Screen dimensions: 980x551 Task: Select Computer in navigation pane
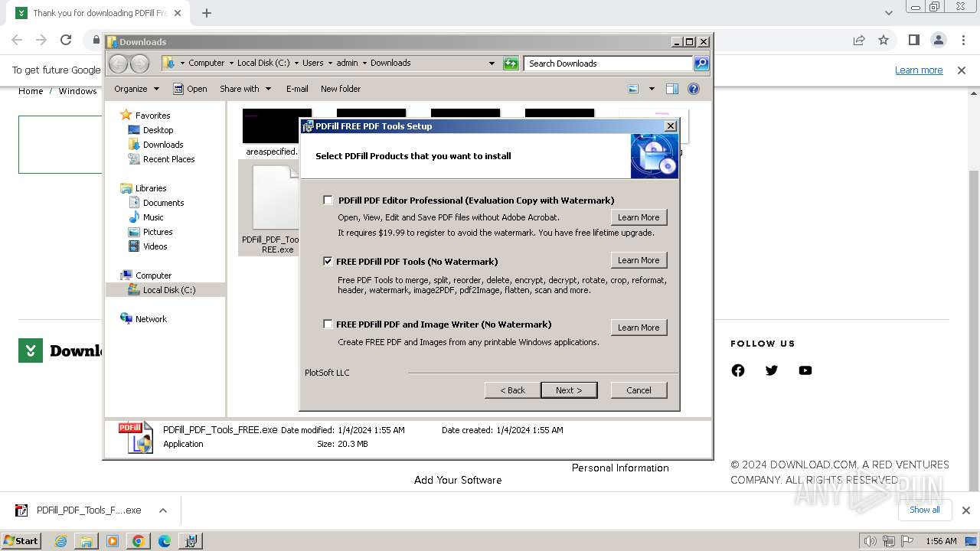click(x=153, y=275)
